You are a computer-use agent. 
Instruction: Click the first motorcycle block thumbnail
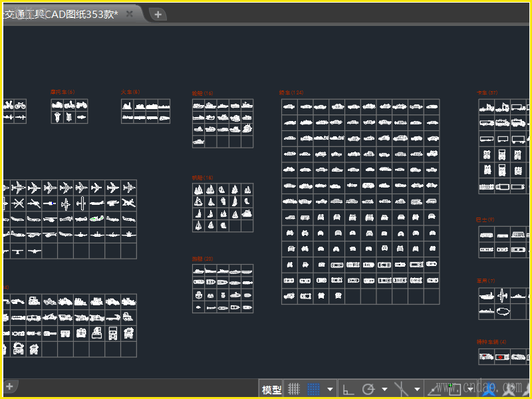pyautogui.click(x=58, y=105)
